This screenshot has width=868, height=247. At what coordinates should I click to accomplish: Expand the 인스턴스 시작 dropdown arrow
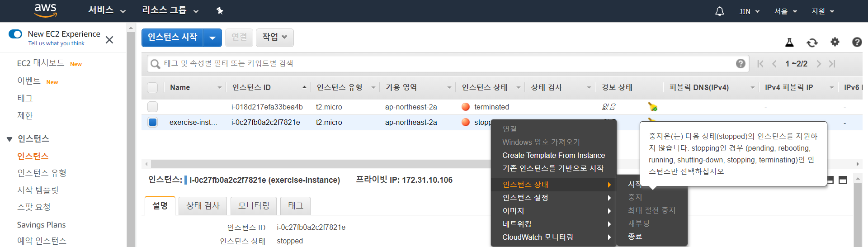pos(212,38)
